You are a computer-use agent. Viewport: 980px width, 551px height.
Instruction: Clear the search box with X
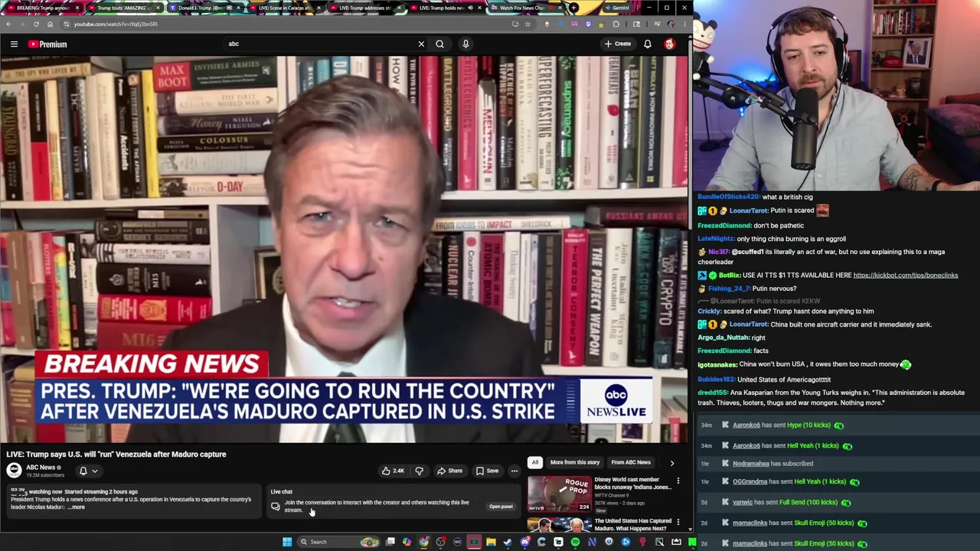(421, 44)
